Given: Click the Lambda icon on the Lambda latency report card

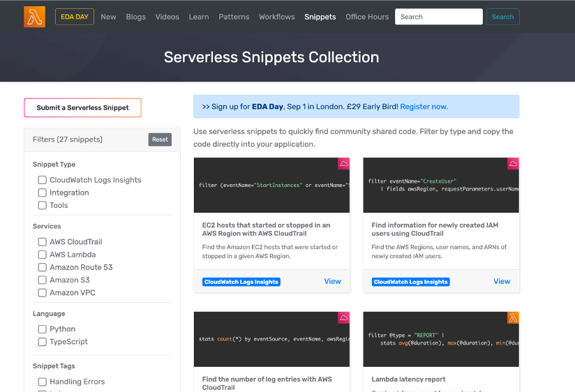Looking at the screenshot, I should pos(513,317).
